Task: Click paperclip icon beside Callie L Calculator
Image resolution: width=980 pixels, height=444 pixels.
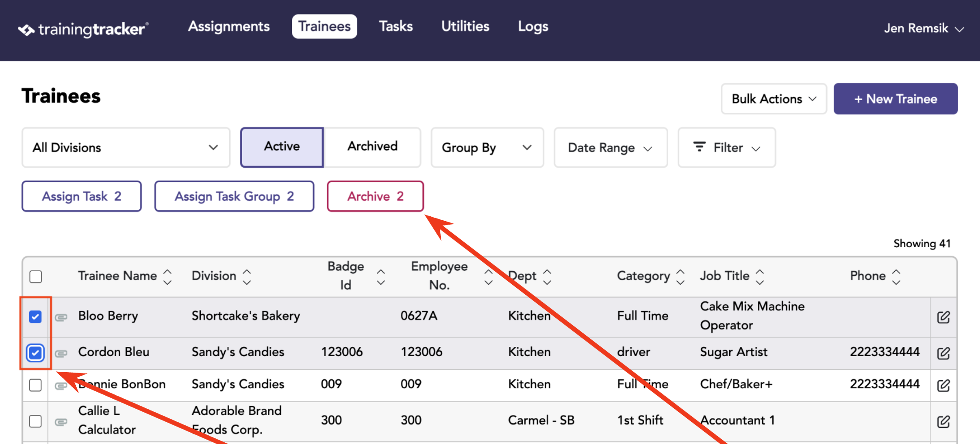Action: pos(61,422)
